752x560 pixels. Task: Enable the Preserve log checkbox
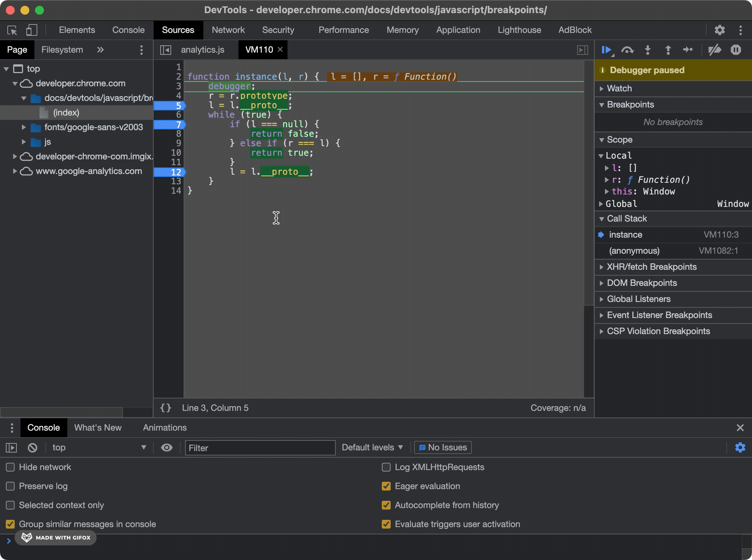pos(10,486)
